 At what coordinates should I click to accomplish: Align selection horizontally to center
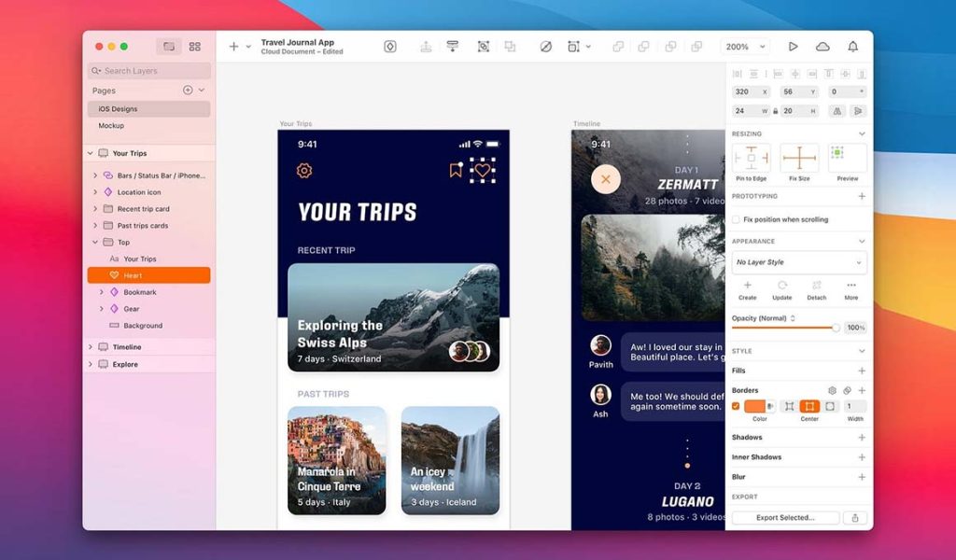point(795,74)
